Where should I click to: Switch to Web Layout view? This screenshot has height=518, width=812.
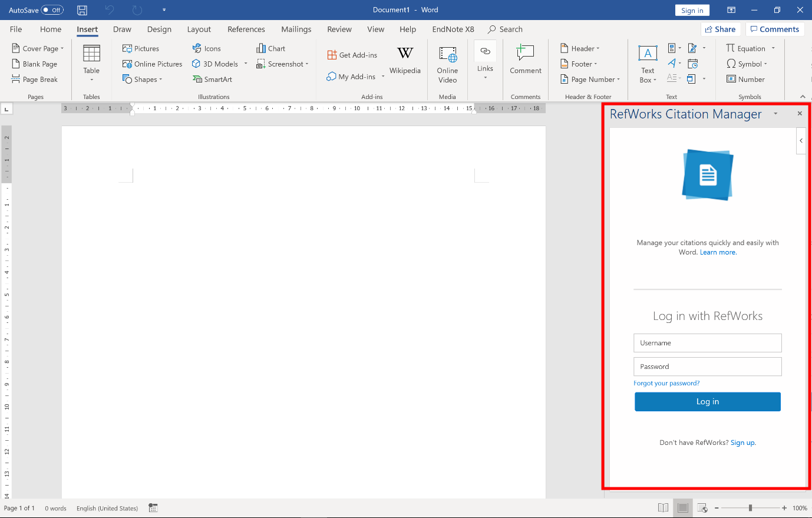tap(702, 508)
